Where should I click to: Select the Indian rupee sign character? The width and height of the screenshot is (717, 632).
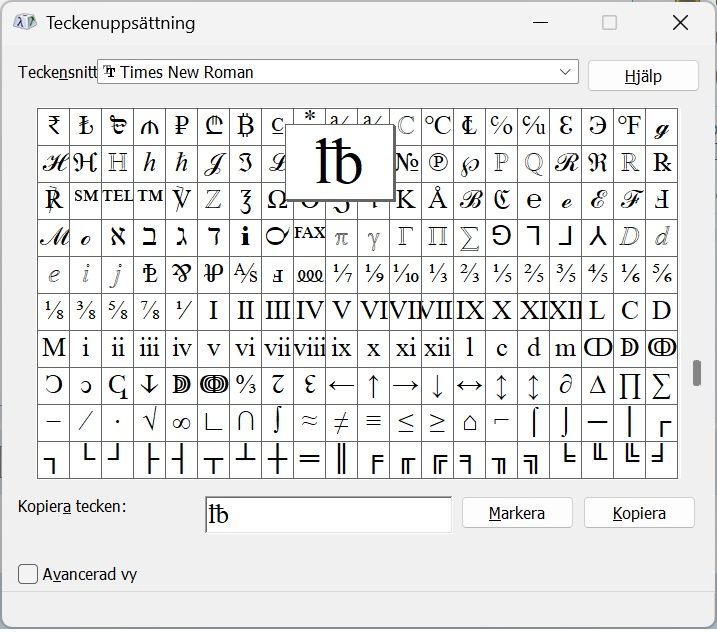(x=54, y=126)
